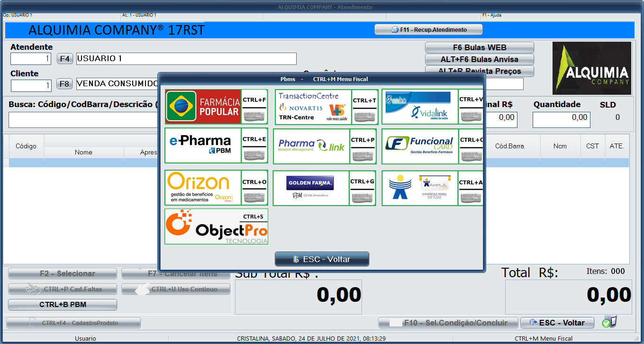644x344 pixels.
Task: Close the Pbms dialog with ESC - Voltar
Action: click(x=322, y=259)
